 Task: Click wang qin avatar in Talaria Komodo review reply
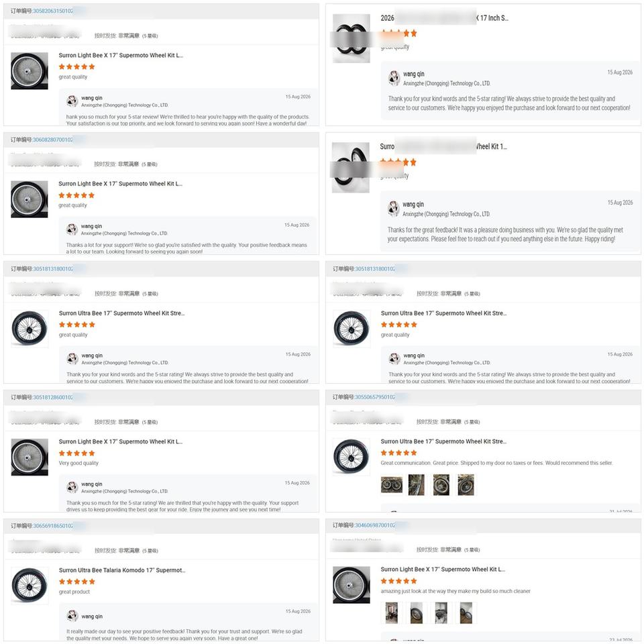point(72,616)
